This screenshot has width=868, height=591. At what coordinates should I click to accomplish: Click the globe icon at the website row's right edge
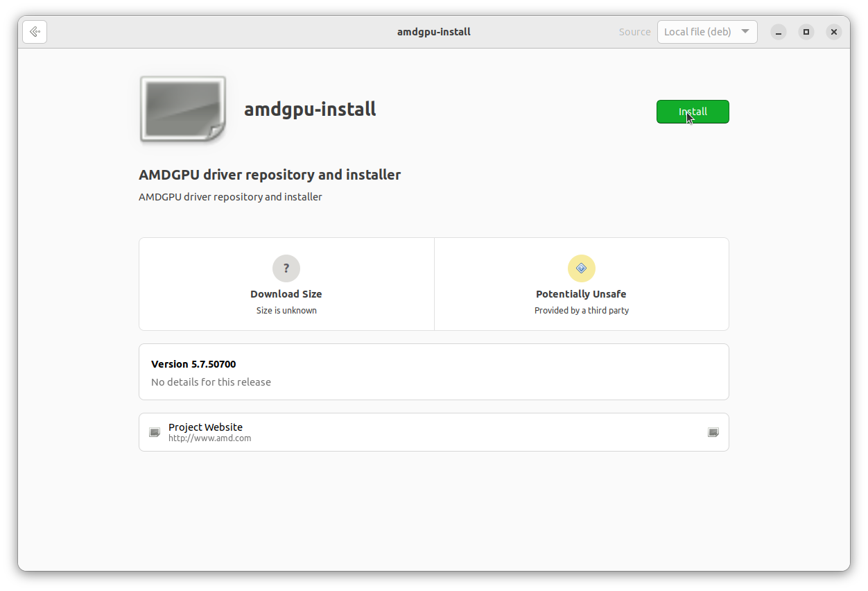713,432
